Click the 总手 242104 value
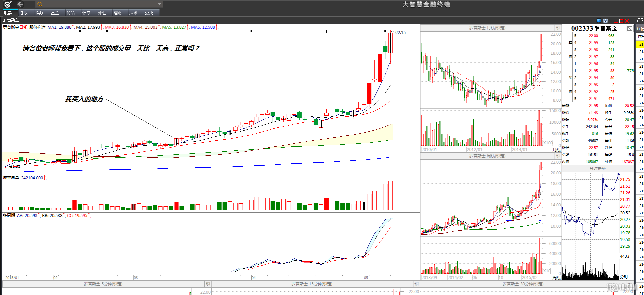This screenshot has width=644, height=295. [592, 127]
